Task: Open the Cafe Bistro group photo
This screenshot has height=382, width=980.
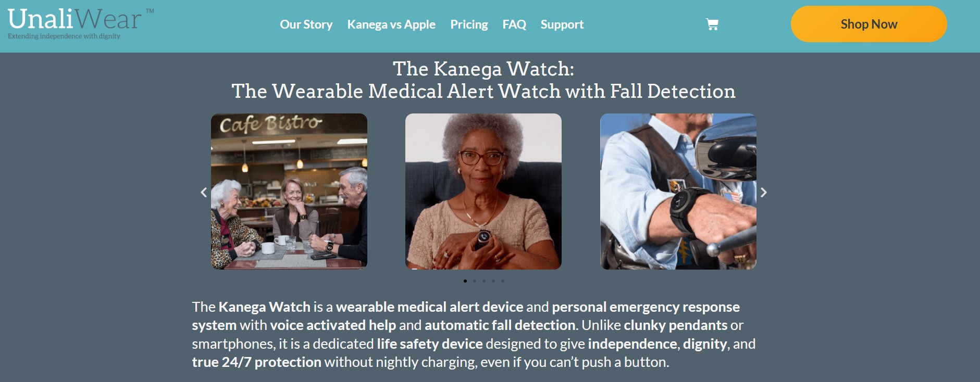Action: (x=289, y=192)
